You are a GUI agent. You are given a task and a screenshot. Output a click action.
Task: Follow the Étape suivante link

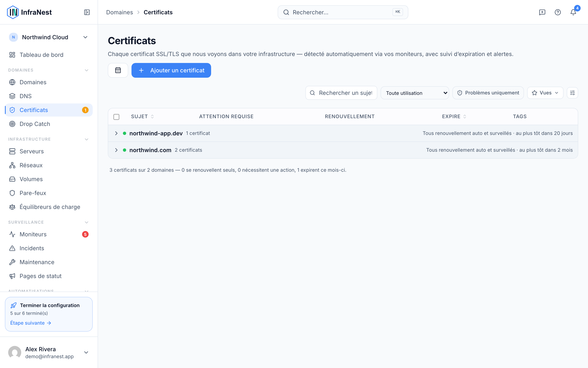coord(31,323)
